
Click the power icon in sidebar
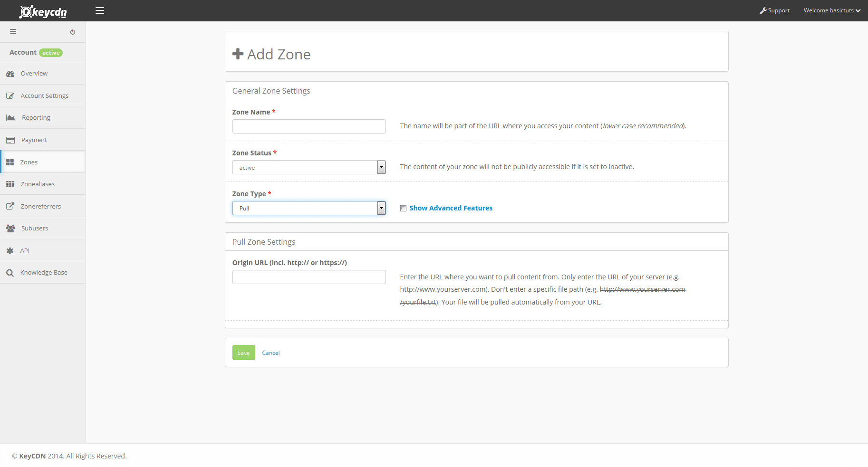(x=73, y=32)
